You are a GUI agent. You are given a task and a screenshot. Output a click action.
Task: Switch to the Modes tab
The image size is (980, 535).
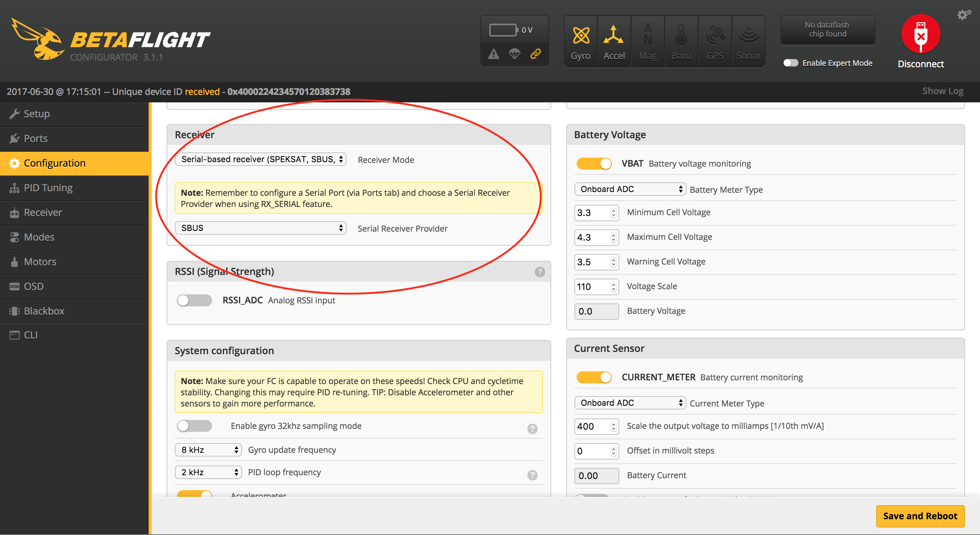coord(75,237)
